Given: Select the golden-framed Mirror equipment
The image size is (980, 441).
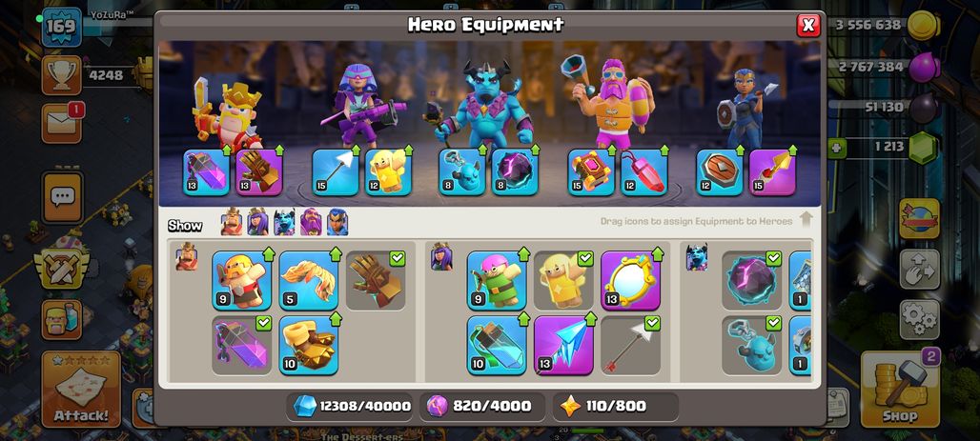Looking at the screenshot, I should [631, 280].
